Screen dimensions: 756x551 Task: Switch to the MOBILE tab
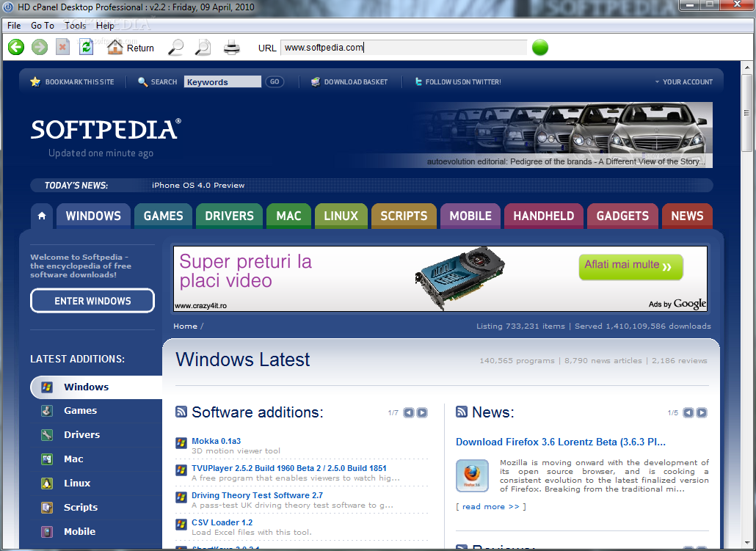[470, 216]
